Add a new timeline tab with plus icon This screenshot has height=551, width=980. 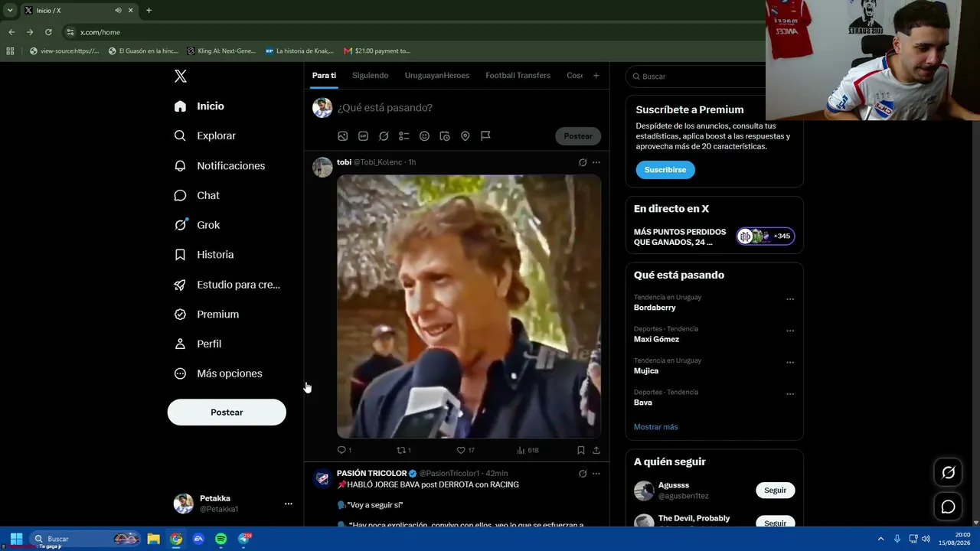[596, 76]
